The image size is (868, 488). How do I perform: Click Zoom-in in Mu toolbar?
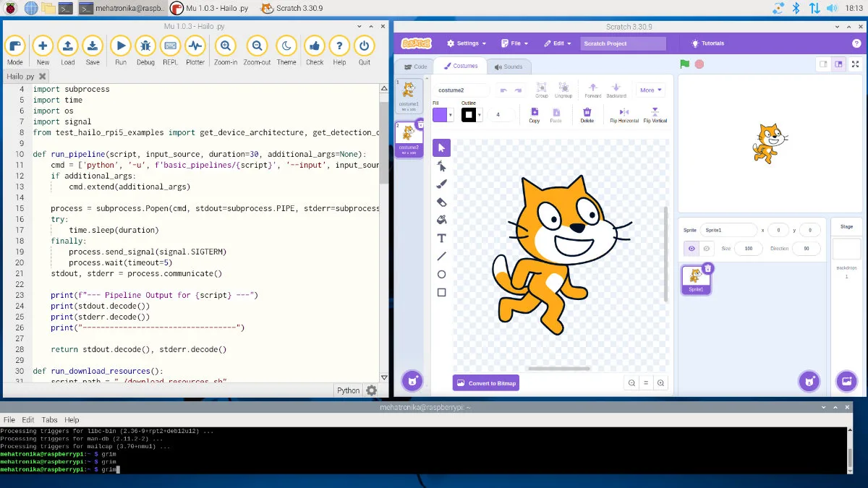(x=226, y=51)
